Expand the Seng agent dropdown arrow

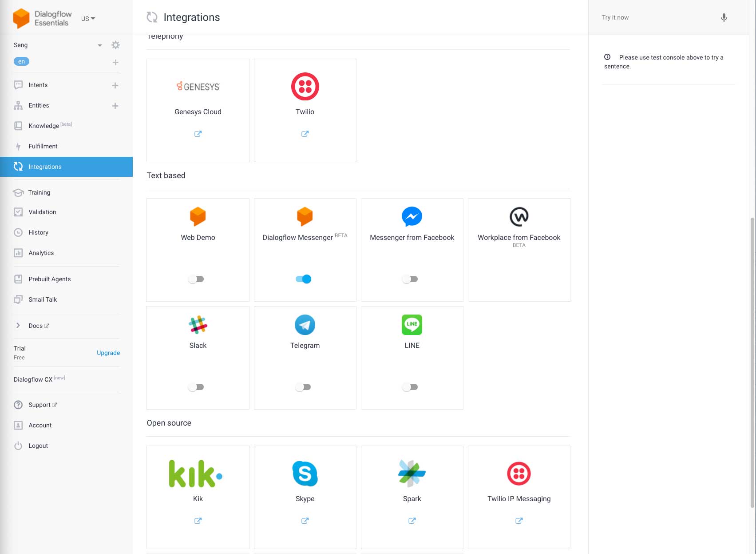point(100,45)
